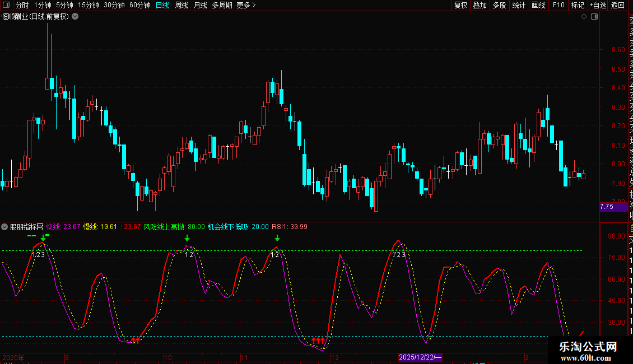
Task: Click the 8.30 price axis label
Action: pyautogui.click(x=618, y=108)
